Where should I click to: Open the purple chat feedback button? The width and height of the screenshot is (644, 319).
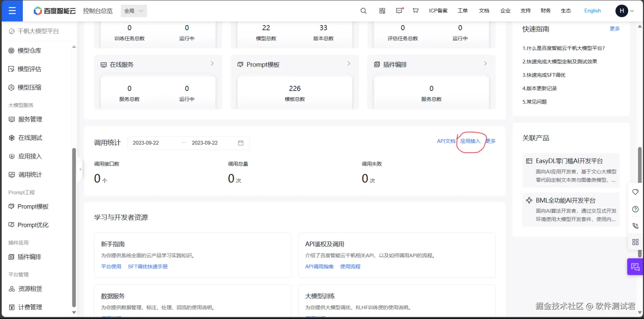(x=635, y=267)
